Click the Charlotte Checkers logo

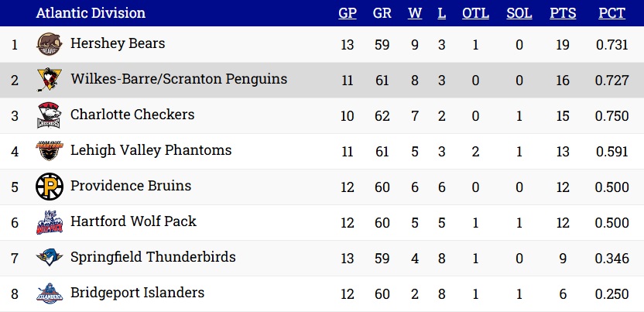pos(50,115)
